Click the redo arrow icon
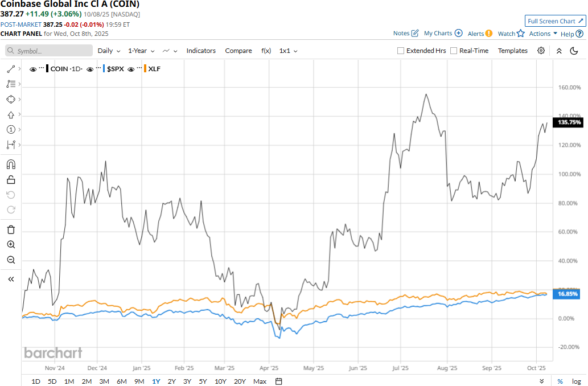588x386 pixels. (11, 210)
